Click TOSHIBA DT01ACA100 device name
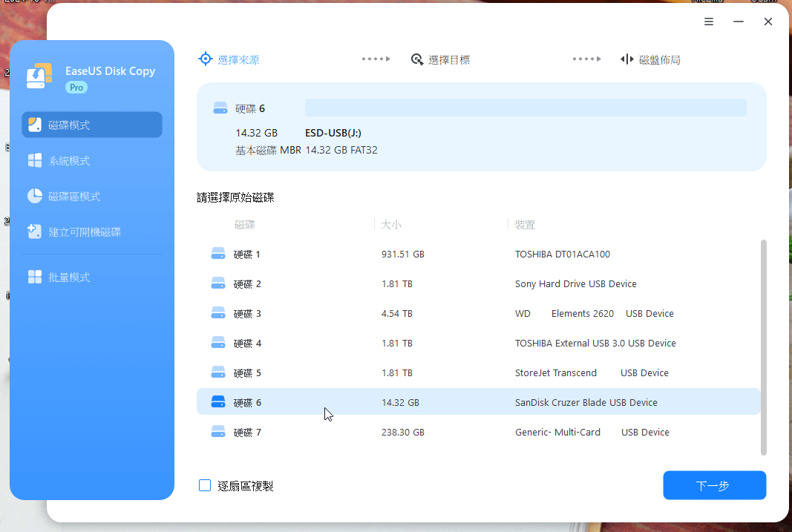The width and height of the screenshot is (792, 532). 562,254
